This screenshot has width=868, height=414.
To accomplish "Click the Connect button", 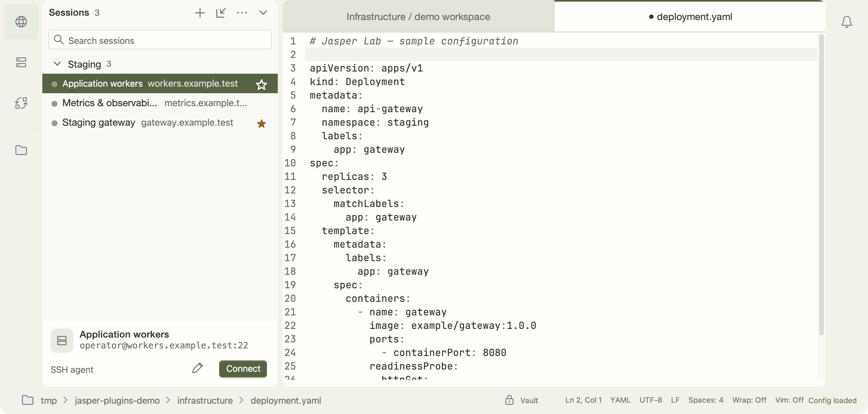I will 243,368.
